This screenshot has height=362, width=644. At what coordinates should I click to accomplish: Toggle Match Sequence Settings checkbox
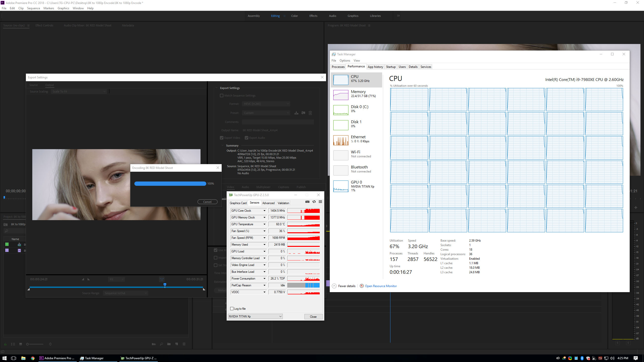[222, 96]
